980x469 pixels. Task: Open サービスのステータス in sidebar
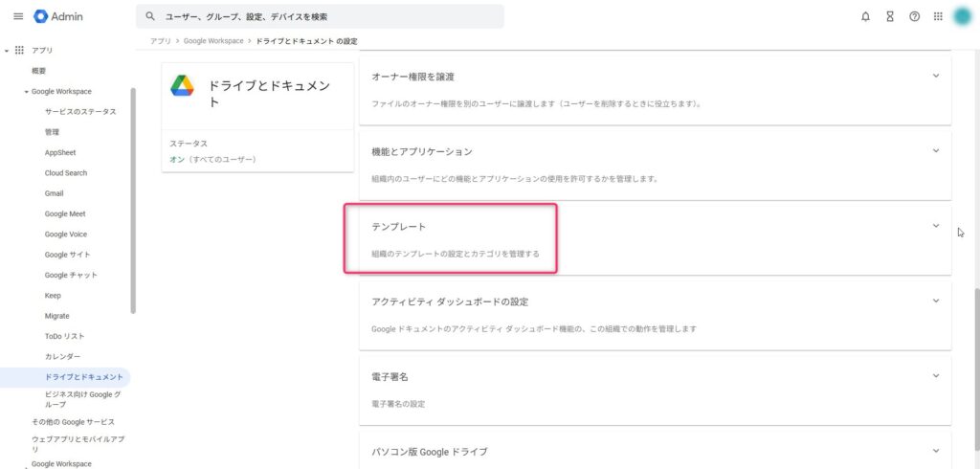[x=80, y=112]
